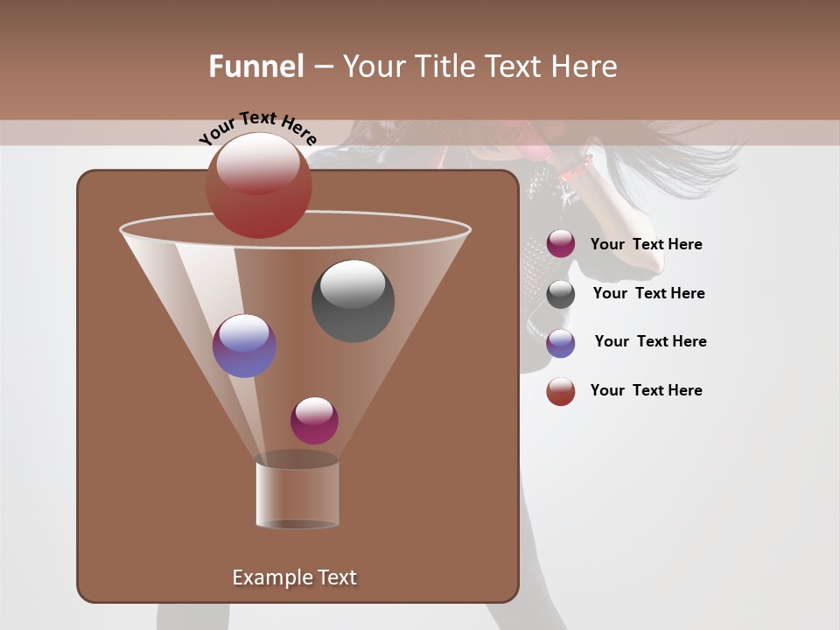Image resolution: width=840 pixels, height=630 pixels.
Task: Click the legend text beside the red sphere
Action: tap(646, 390)
